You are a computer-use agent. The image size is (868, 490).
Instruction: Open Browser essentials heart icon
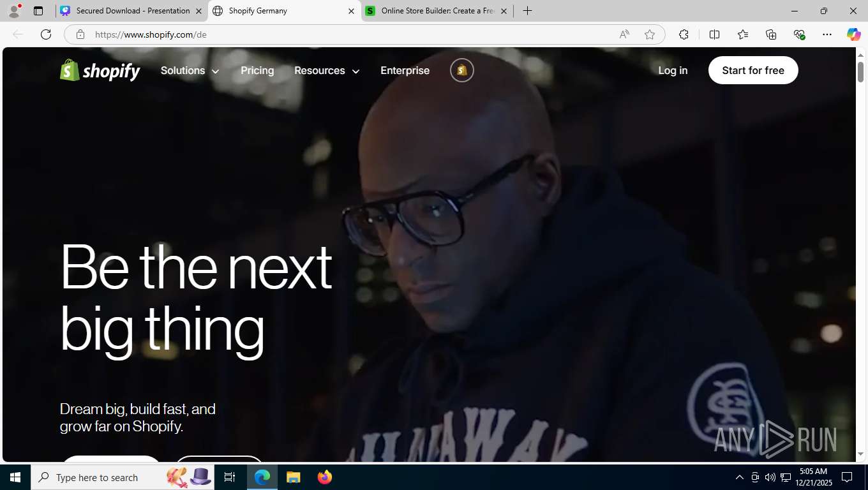(x=799, y=34)
